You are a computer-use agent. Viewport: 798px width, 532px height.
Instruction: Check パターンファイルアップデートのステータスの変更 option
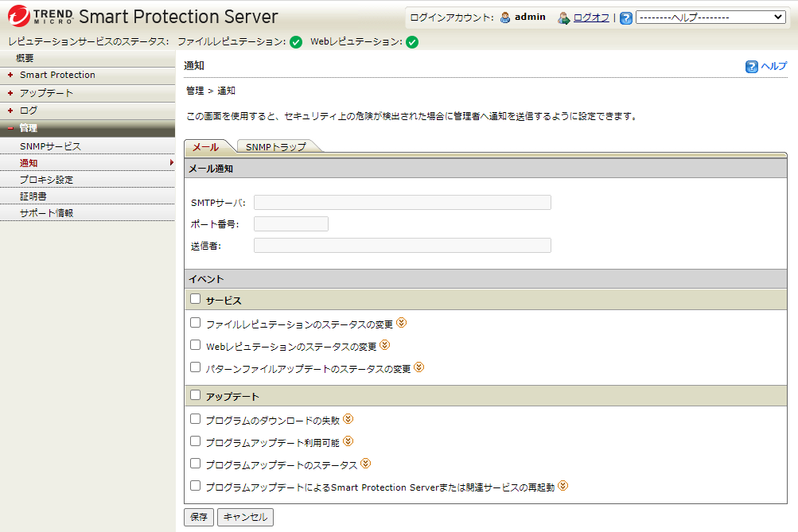point(196,367)
